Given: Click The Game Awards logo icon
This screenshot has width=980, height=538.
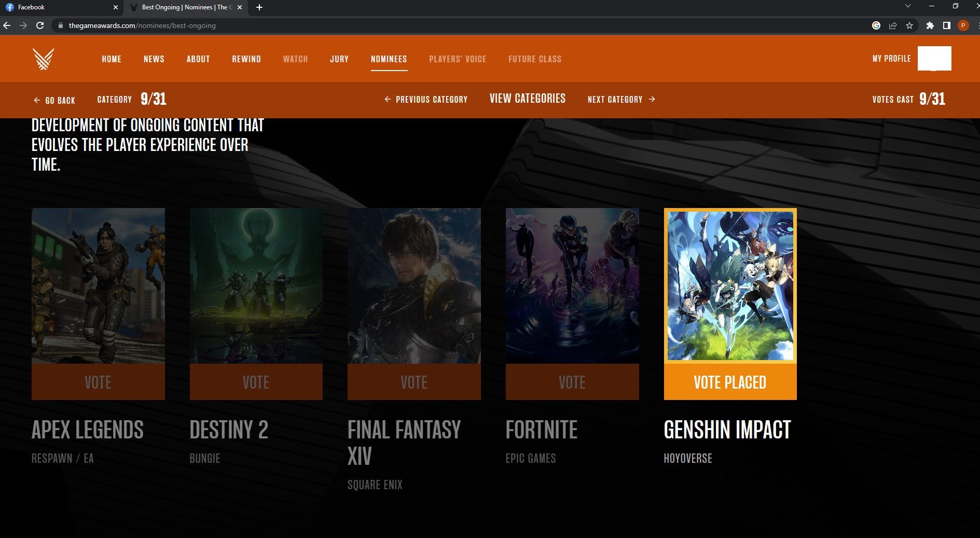Looking at the screenshot, I should pos(43,59).
